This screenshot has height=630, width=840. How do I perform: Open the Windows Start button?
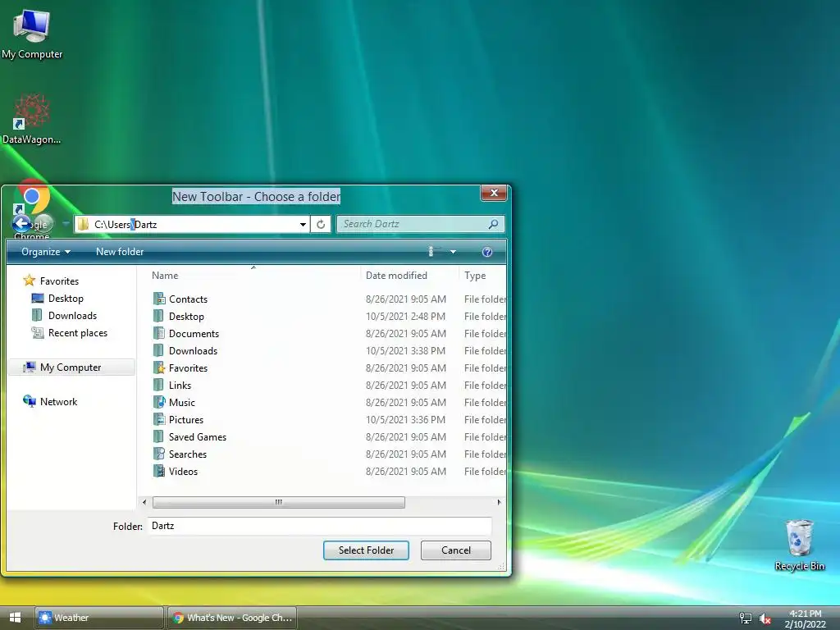(x=15, y=618)
